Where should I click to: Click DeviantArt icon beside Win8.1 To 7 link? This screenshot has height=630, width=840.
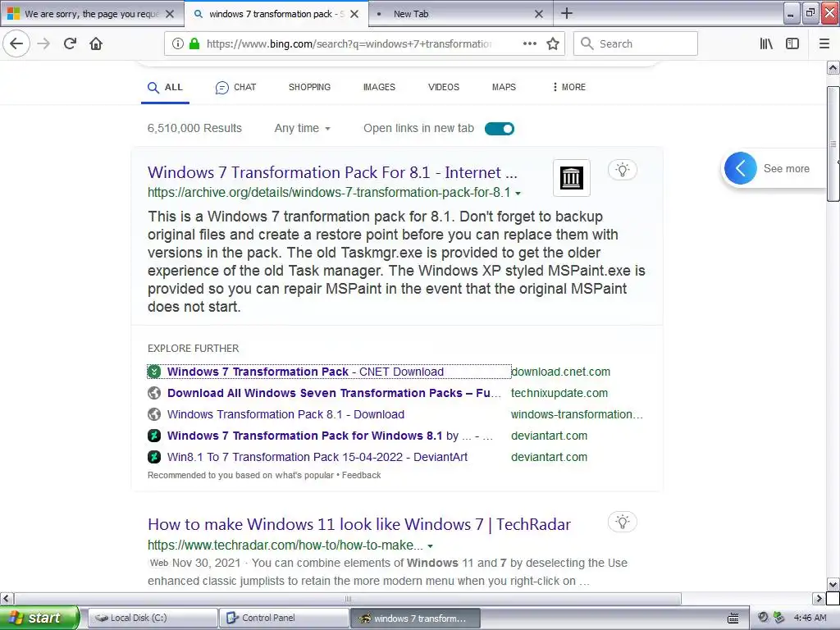point(153,457)
